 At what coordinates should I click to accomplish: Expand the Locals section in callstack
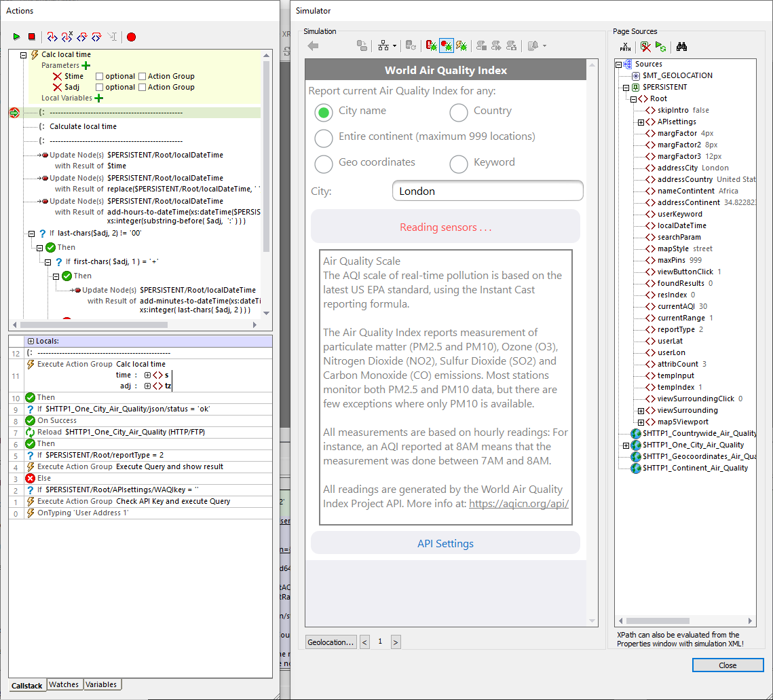(x=31, y=341)
